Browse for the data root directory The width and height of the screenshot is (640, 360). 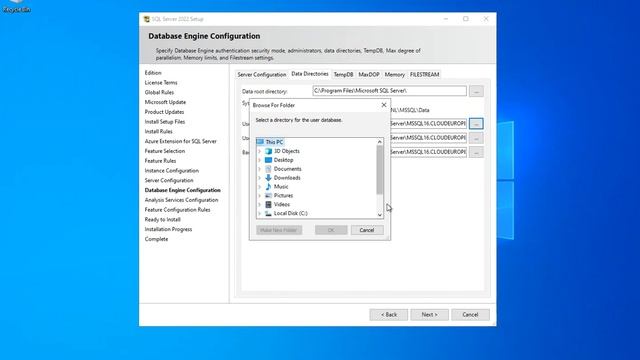point(476,91)
